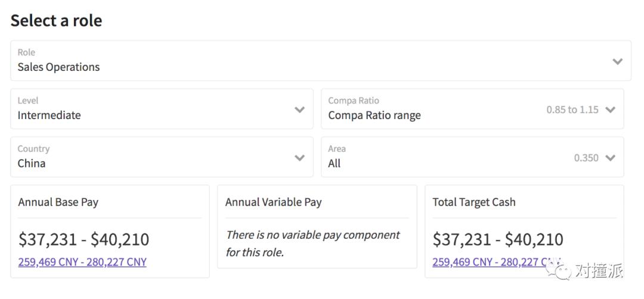
Task: Click the Annual Base Pay dollar range
Action: tap(83, 239)
